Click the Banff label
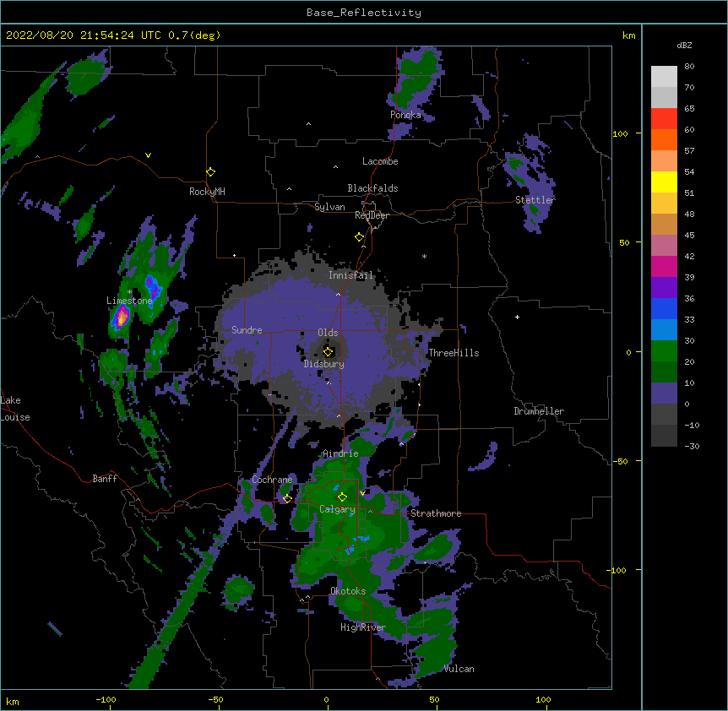The width and height of the screenshot is (728, 711). [x=105, y=479]
